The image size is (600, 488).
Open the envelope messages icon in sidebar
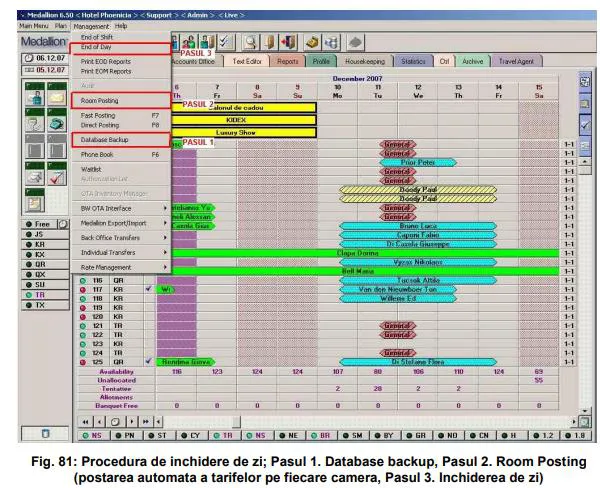pyautogui.click(x=57, y=94)
